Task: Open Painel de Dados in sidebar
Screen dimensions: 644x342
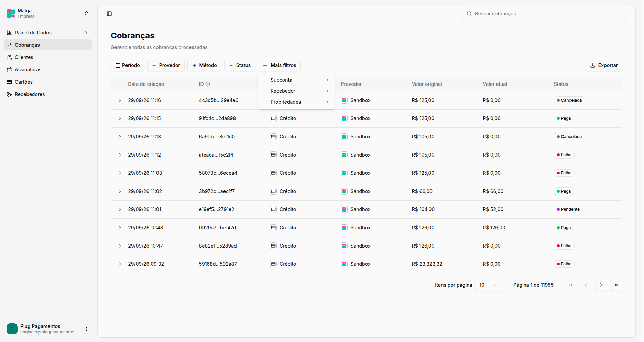Action: (48, 33)
